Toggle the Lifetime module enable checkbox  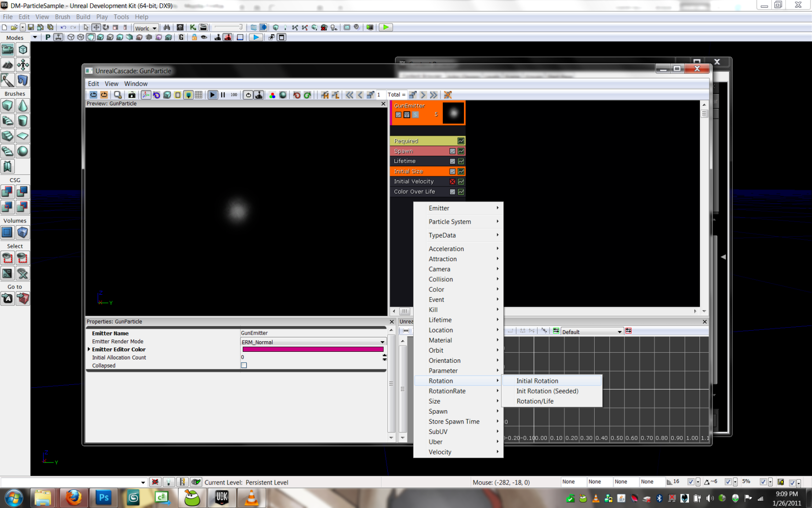coord(452,162)
